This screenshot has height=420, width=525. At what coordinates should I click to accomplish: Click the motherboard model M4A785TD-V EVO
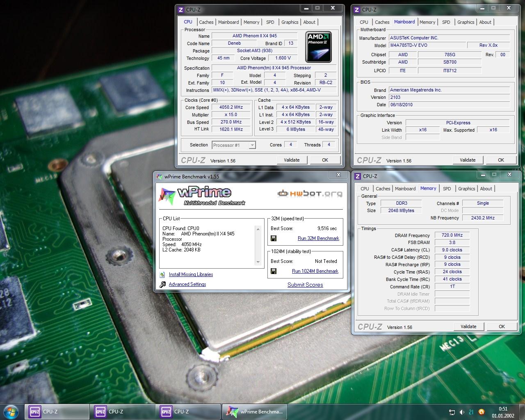tap(427, 45)
